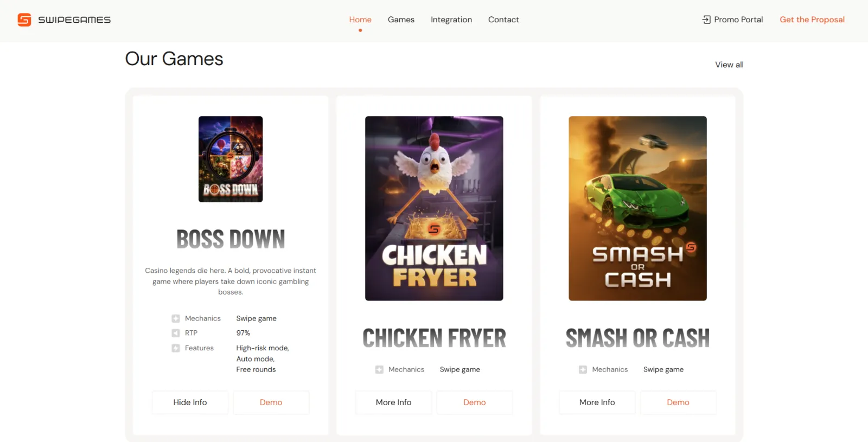This screenshot has height=442, width=868.
Task: Expand Smash or Cash More Info
Action: pos(597,402)
